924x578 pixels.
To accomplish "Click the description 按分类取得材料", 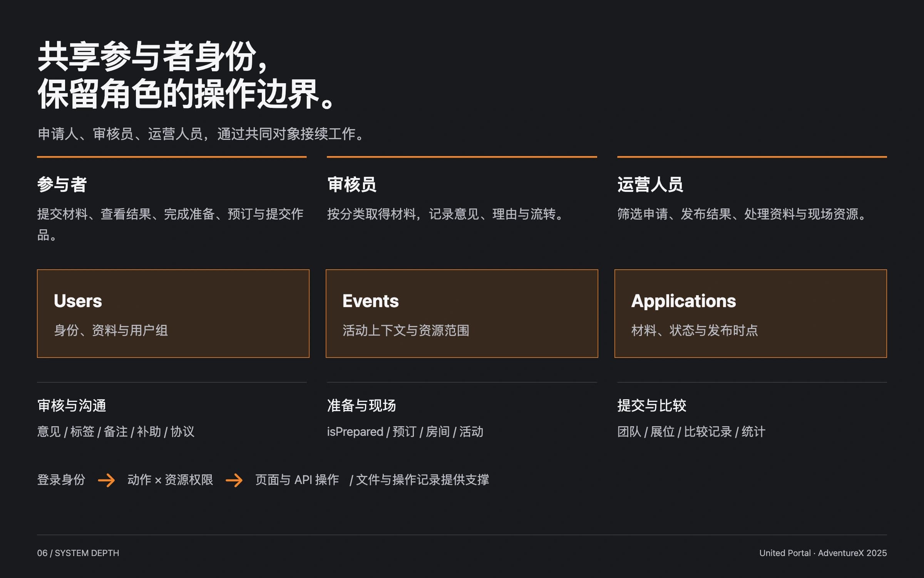I will [x=445, y=214].
